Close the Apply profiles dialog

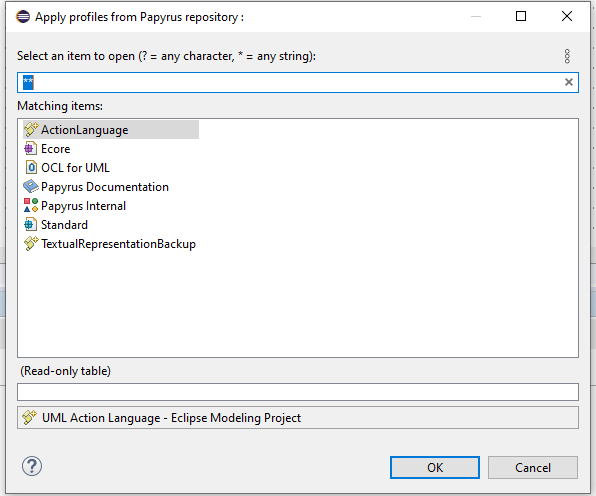pos(567,16)
